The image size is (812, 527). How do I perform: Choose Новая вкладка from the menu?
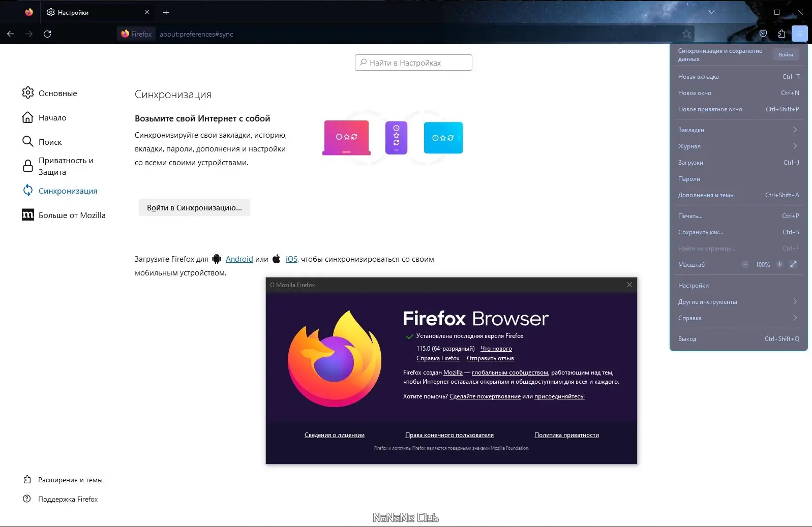pos(739,77)
